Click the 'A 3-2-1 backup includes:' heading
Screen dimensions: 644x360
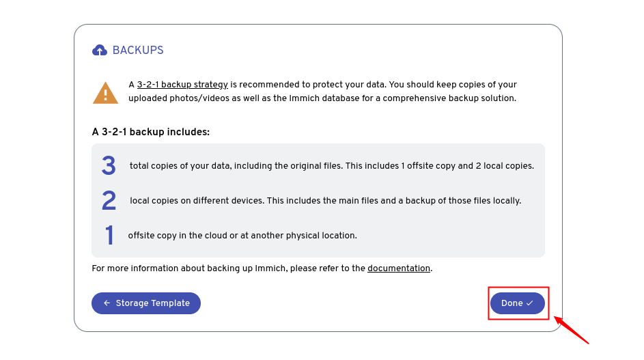[x=151, y=132]
